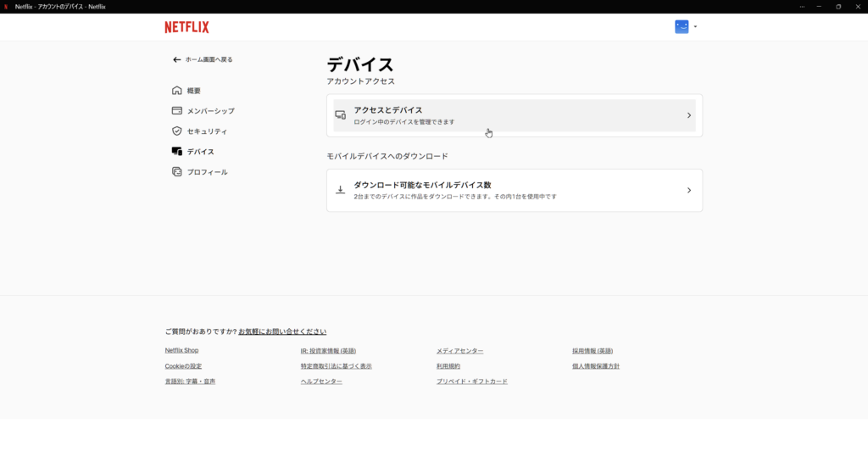Click the shield icon beside セキュリティ
Screen dimensions: 868x468
click(176, 131)
